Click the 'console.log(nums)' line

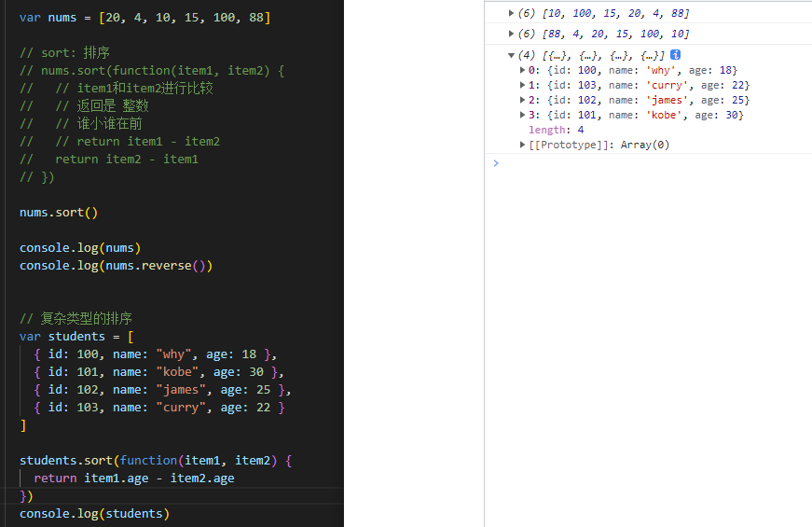(80, 248)
